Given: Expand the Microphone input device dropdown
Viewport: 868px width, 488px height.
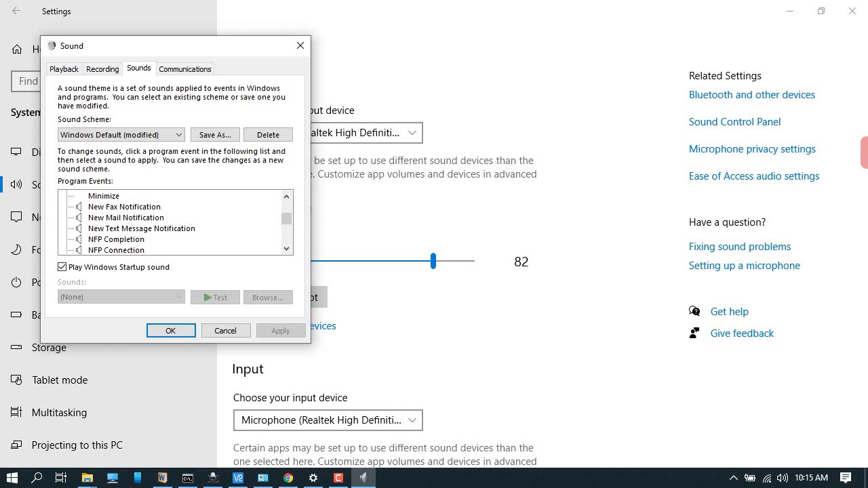Looking at the screenshot, I should coord(328,420).
